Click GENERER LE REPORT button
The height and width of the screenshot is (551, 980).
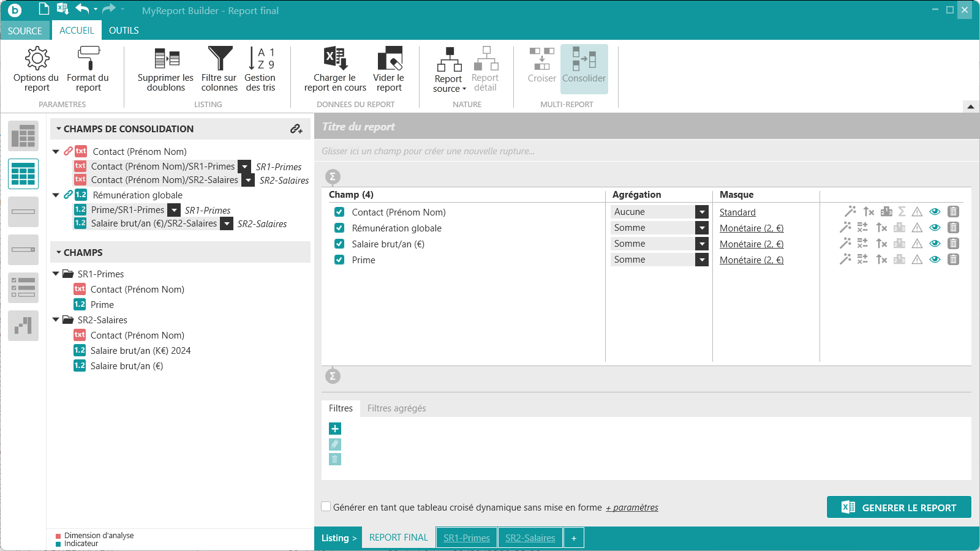pos(899,508)
